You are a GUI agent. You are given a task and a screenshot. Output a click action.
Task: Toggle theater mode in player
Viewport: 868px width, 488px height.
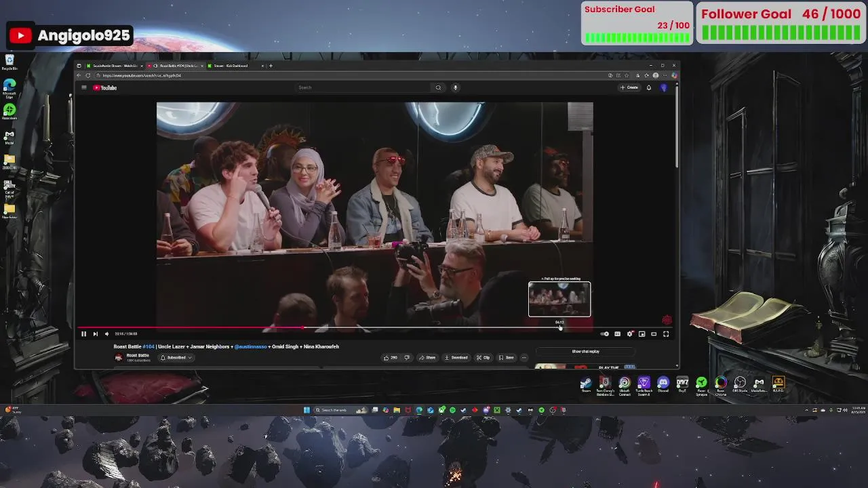point(654,333)
